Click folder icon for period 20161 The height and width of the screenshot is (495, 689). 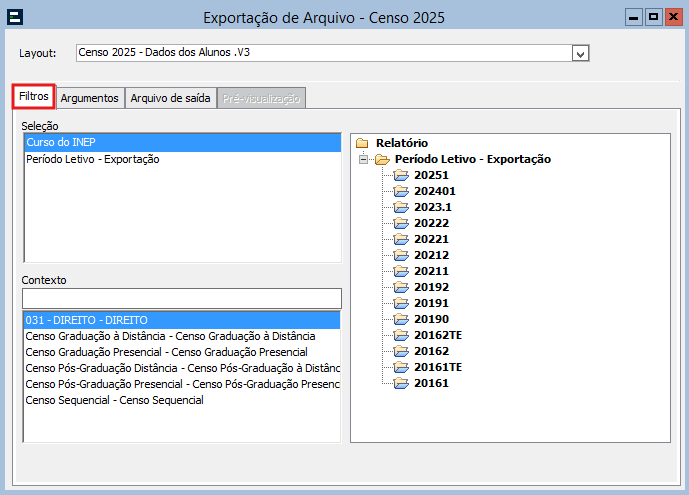click(401, 383)
